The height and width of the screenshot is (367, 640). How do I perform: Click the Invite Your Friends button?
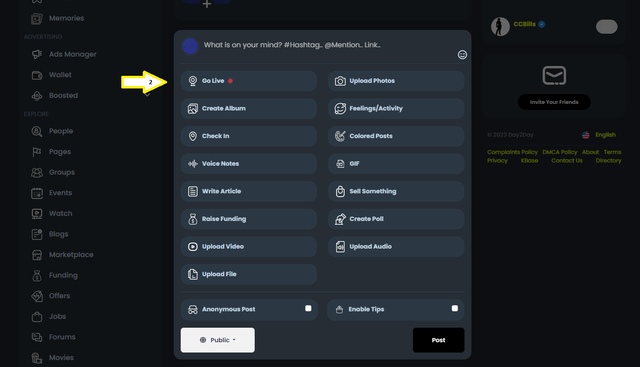point(554,102)
